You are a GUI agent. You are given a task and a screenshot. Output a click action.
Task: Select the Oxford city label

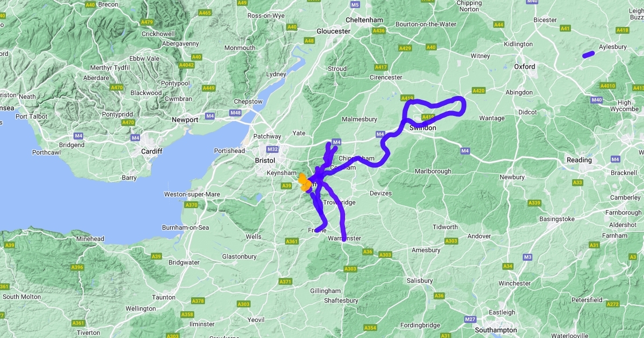coord(524,67)
